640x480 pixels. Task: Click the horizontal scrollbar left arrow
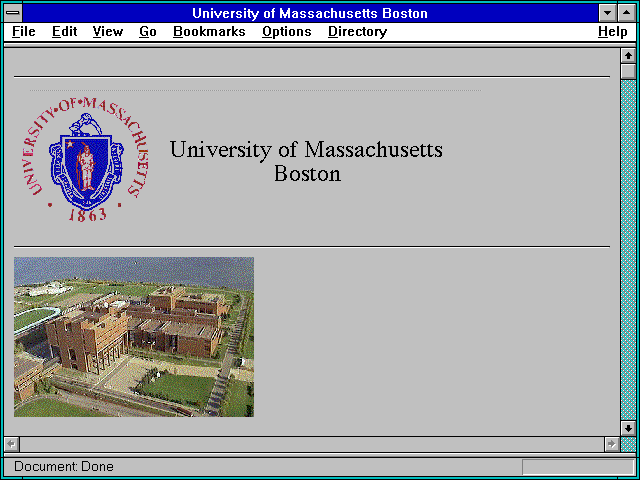pos(12,444)
